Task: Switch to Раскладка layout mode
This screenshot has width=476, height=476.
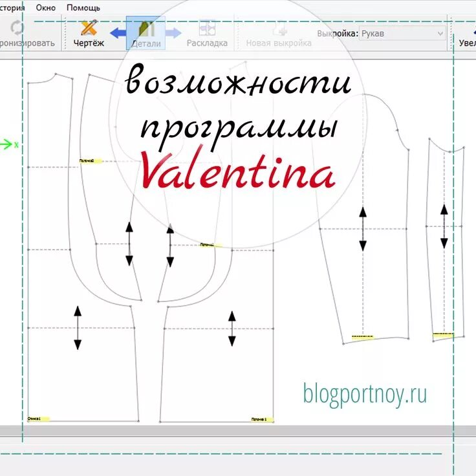Action: tap(207, 34)
